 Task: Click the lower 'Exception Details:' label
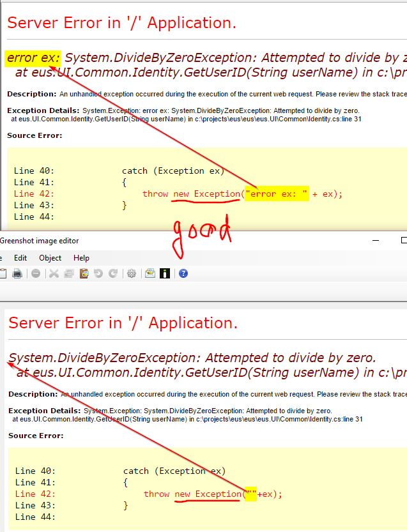(45, 411)
